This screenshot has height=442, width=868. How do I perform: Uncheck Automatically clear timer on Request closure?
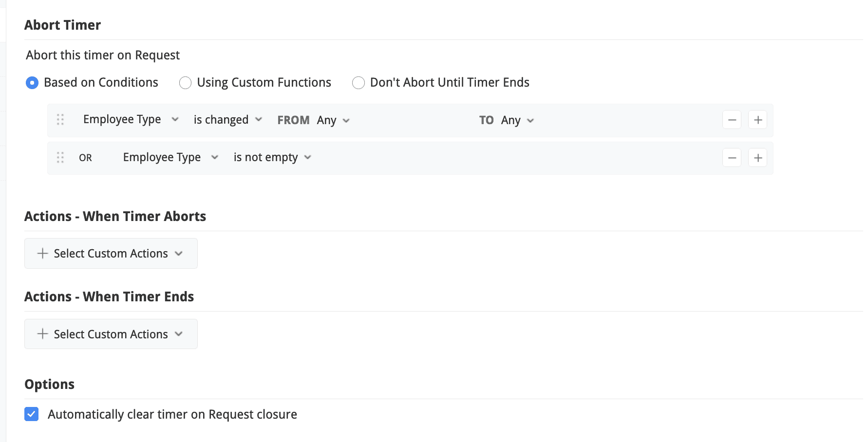tap(32, 414)
